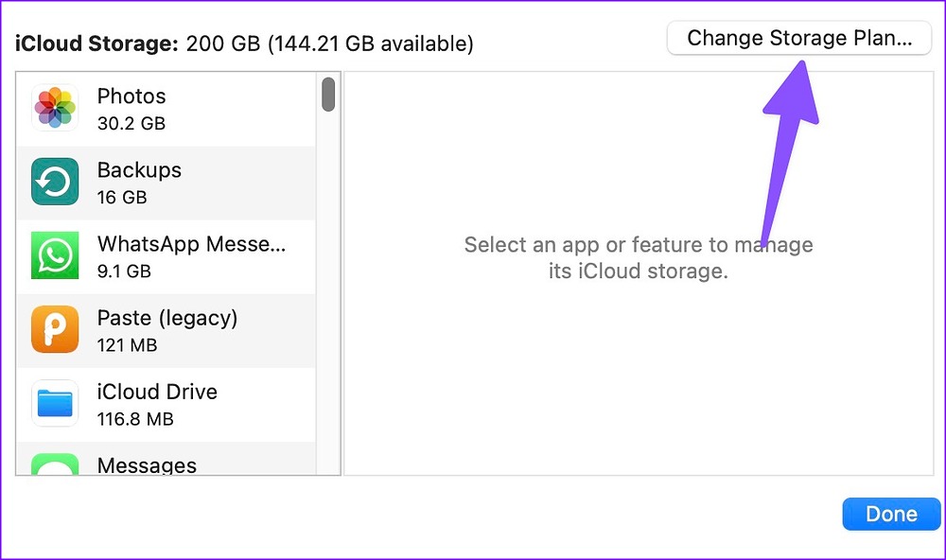Click the iCloud Drive folder icon

point(55,403)
